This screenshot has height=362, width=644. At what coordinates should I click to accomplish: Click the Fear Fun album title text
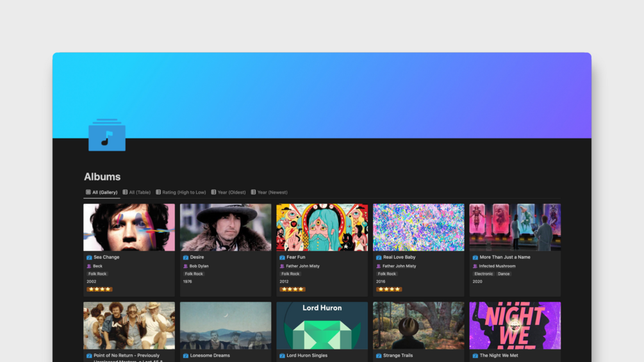(x=295, y=258)
